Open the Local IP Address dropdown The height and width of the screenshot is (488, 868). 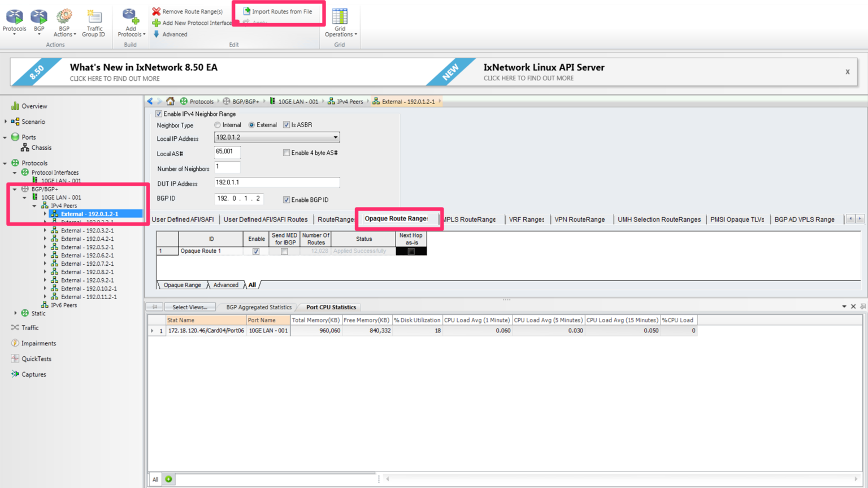(335, 137)
